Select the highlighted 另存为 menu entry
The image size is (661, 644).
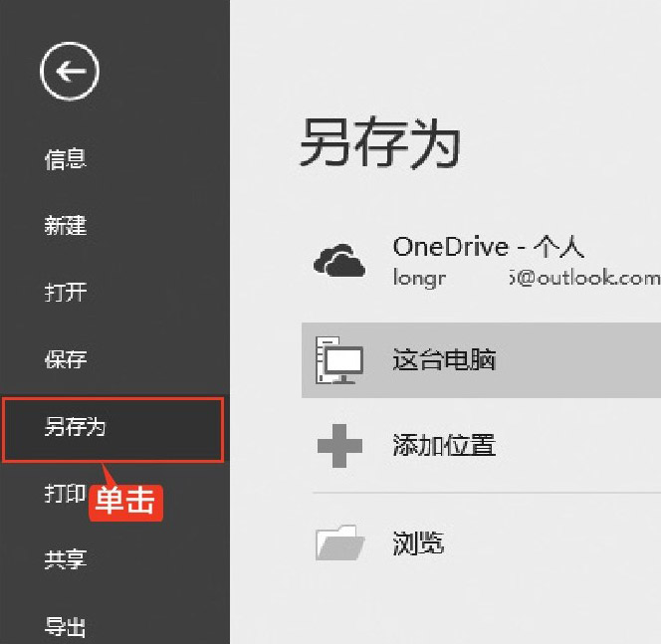point(112,429)
